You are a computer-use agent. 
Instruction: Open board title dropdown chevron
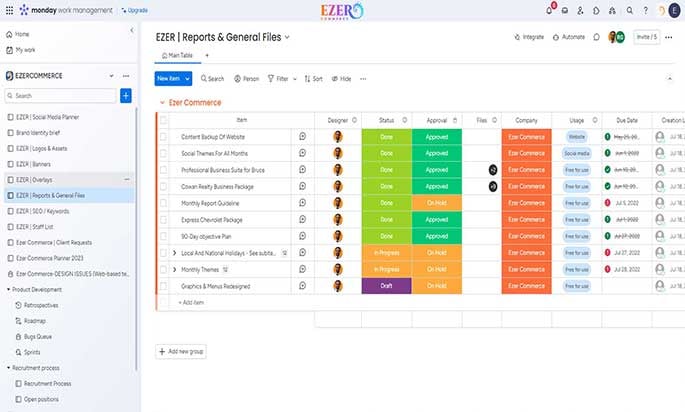click(x=287, y=37)
